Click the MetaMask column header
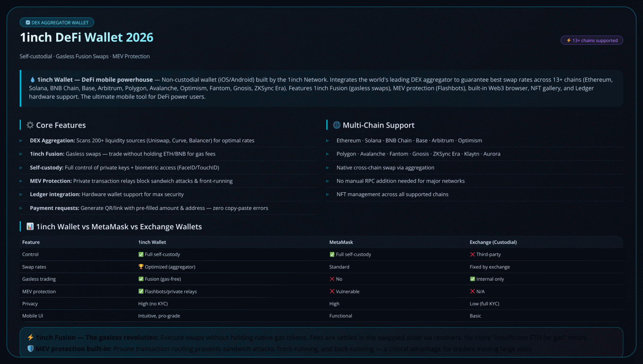The image size is (643, 364). (x=341, y=243)
